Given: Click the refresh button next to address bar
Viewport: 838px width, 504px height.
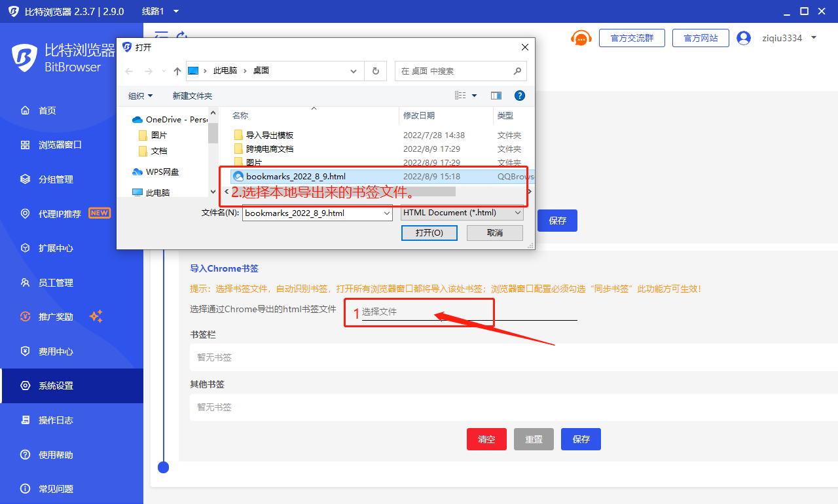Looking at the screenshot, I should coord(375,71).
